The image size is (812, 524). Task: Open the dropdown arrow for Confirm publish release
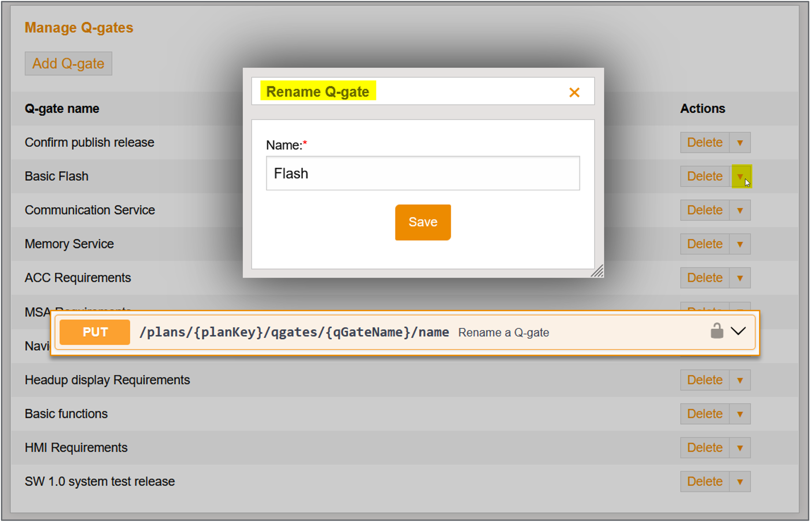pos(740,143)
